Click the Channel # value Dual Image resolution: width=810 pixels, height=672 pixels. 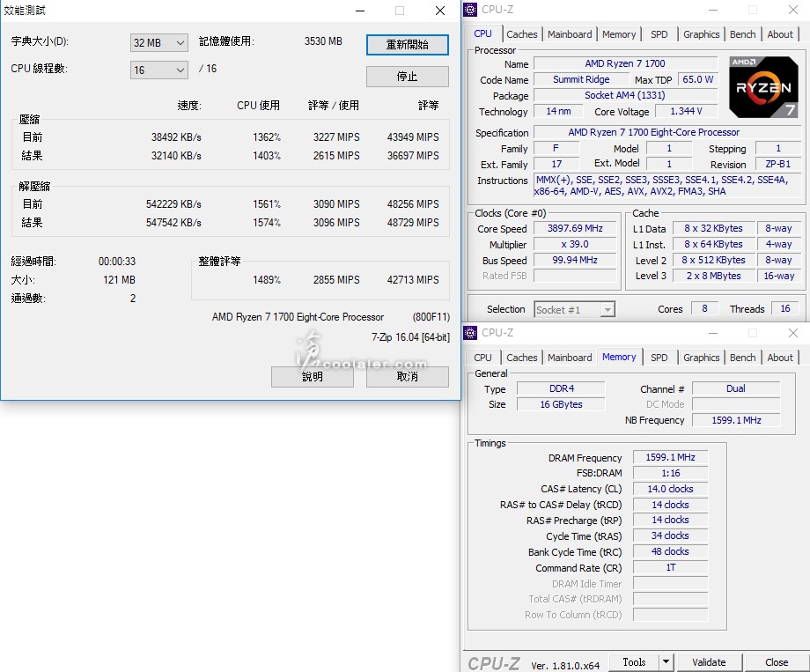736,388
